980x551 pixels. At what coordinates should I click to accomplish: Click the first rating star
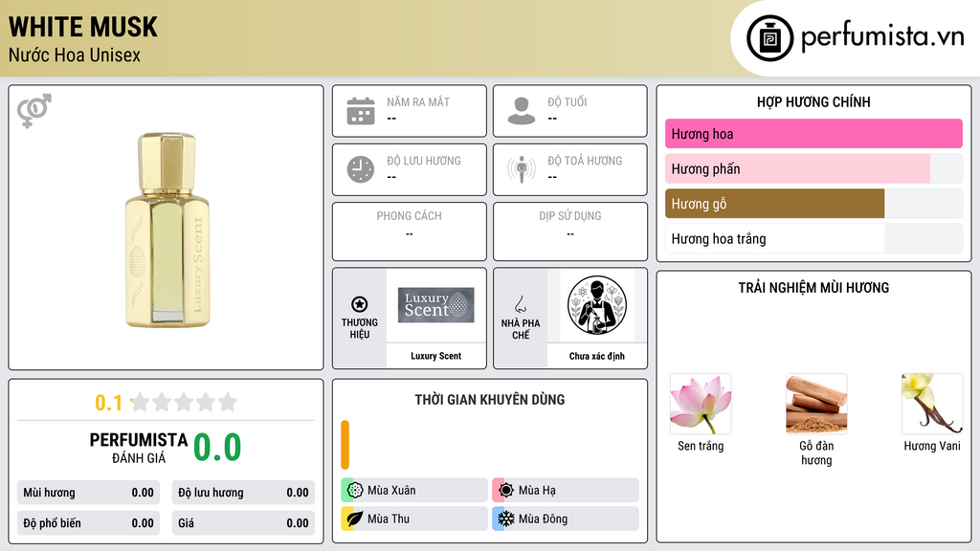[141, 402]
